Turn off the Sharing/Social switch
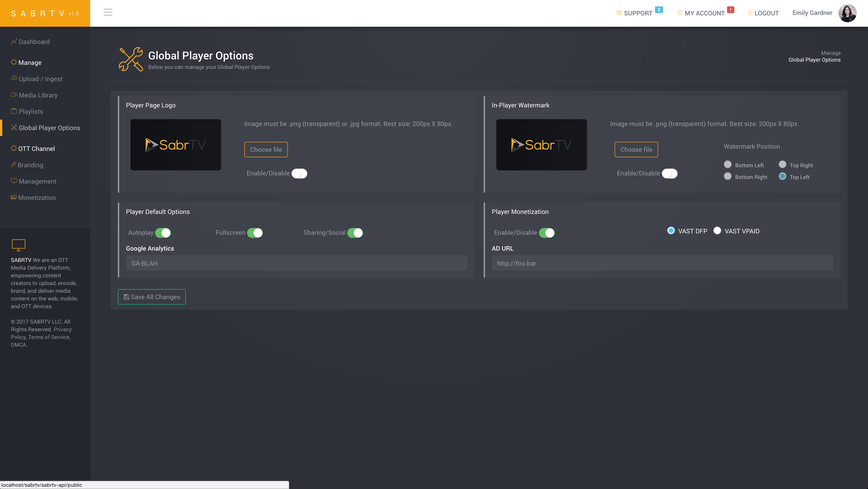Viewport: 868px width, 489px height. pyautogui.click(x=355, y=233)
